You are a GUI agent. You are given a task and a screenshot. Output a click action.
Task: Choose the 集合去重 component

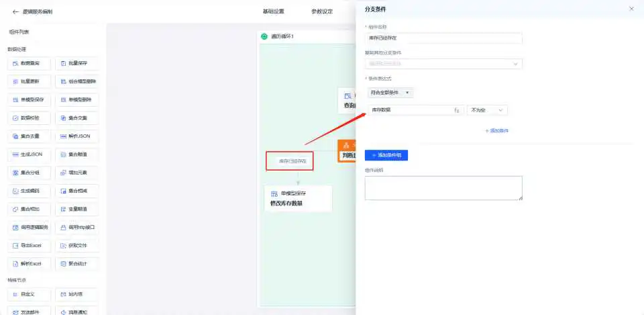[29, 136]
